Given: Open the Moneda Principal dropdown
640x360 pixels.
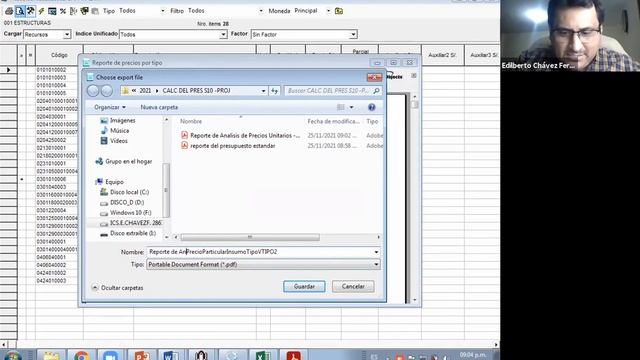Looking at the screenshot, I should tap(328, 11).
